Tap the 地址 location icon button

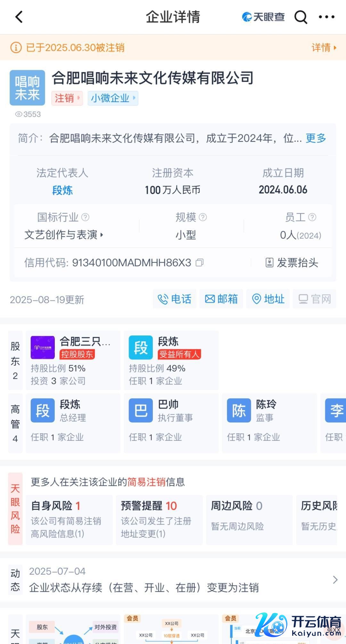coord(268,299)
